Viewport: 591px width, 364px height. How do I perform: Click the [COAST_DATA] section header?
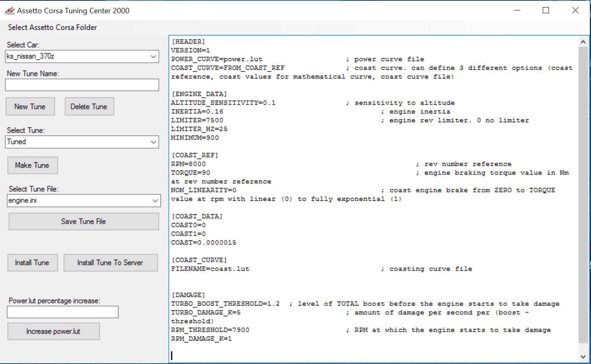click(197, 216)
